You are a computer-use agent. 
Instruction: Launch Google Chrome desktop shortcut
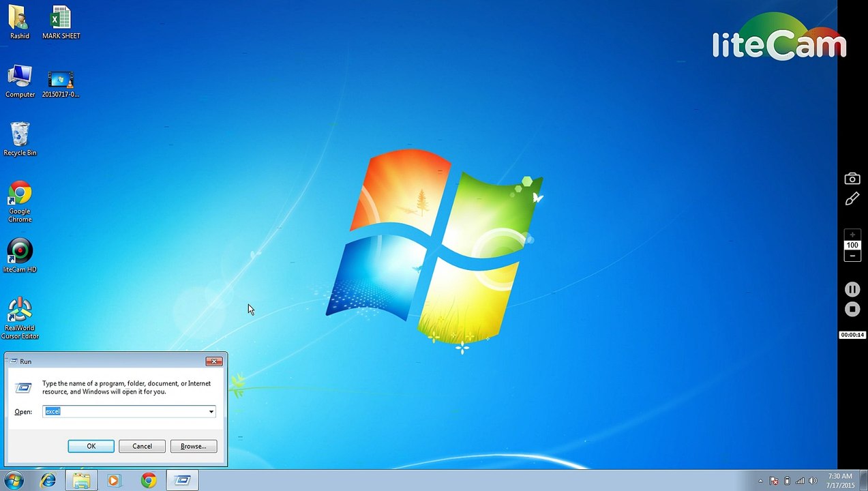pyautogui.click(x=20, y=202)
